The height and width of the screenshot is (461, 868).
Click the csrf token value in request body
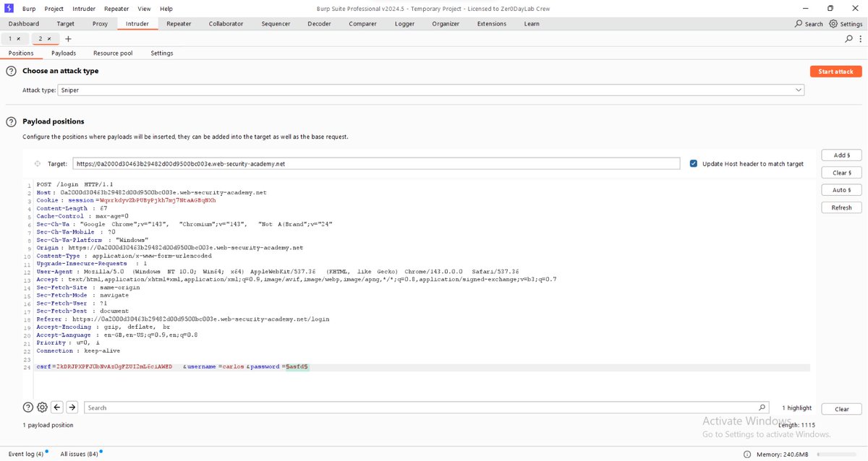point(114,367)
